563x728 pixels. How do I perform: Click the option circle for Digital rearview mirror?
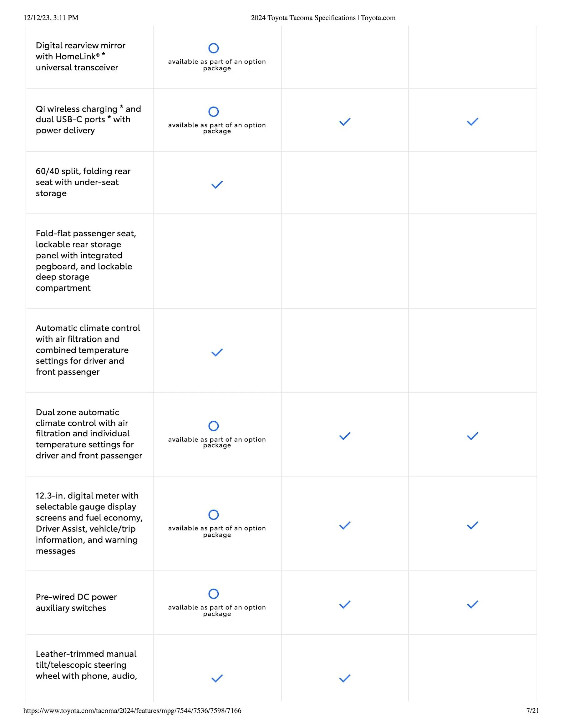(x=213, y=48)
